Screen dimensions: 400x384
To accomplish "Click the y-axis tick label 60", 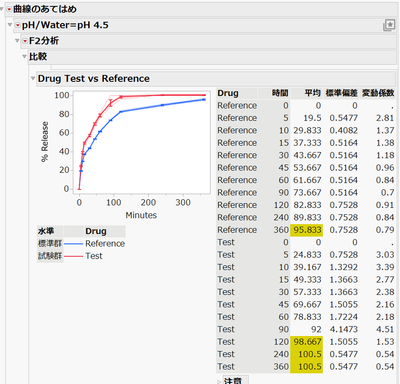I will (64, 133).
